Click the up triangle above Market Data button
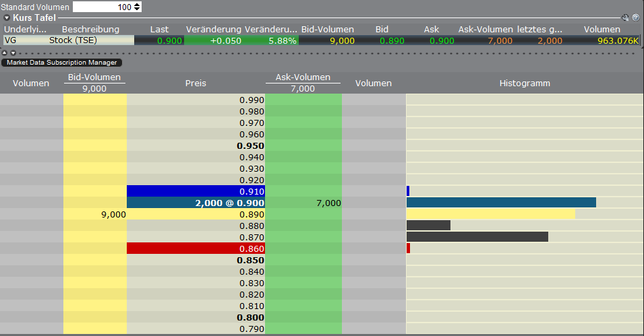This screenshot has height=336, width=644. point(5,53)
